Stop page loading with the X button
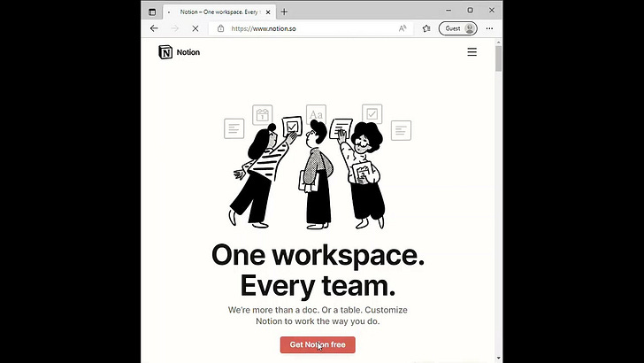 click(x=195, y=28)
